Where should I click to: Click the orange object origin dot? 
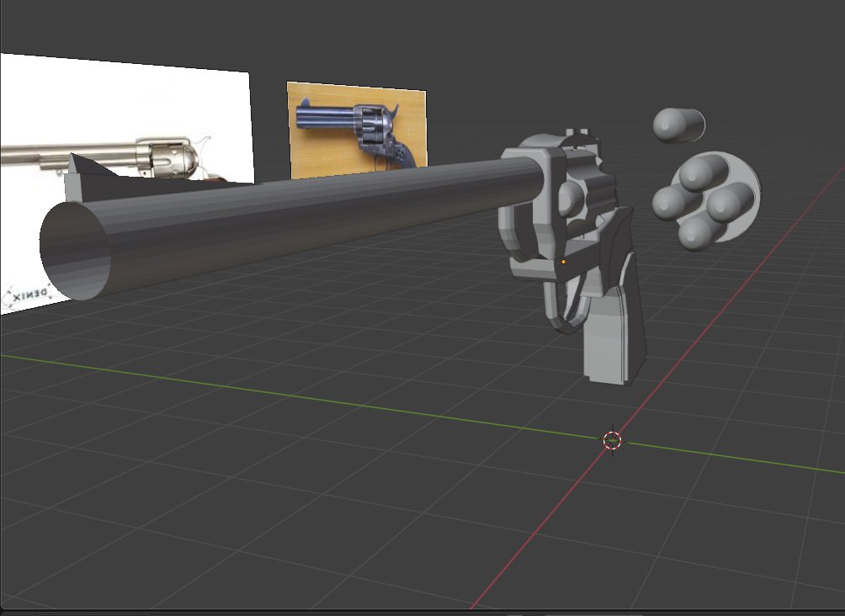[x=564, y=262]
